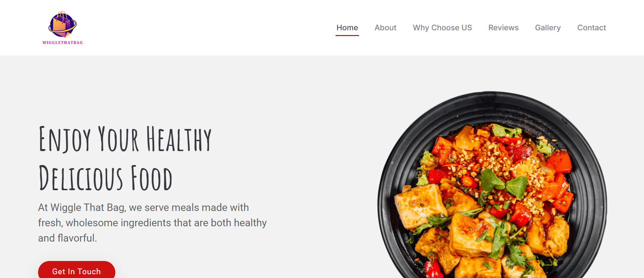644x278 pixels.
Task: Open the Gallery menu link
Action: click(x=548, y=28)
